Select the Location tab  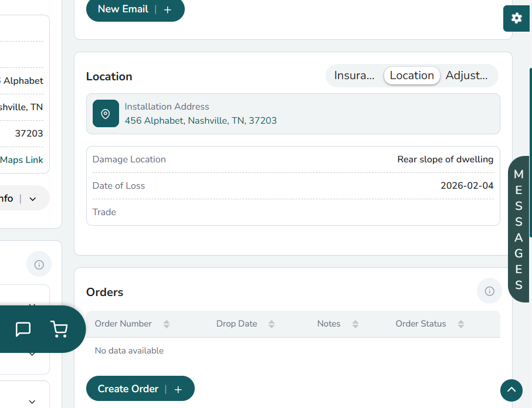[412, 76]
